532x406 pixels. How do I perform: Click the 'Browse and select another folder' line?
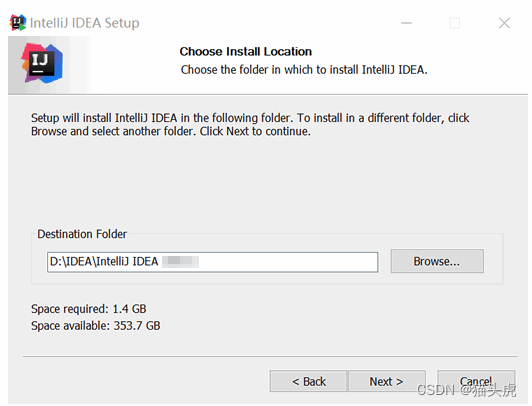click(171, 131)
